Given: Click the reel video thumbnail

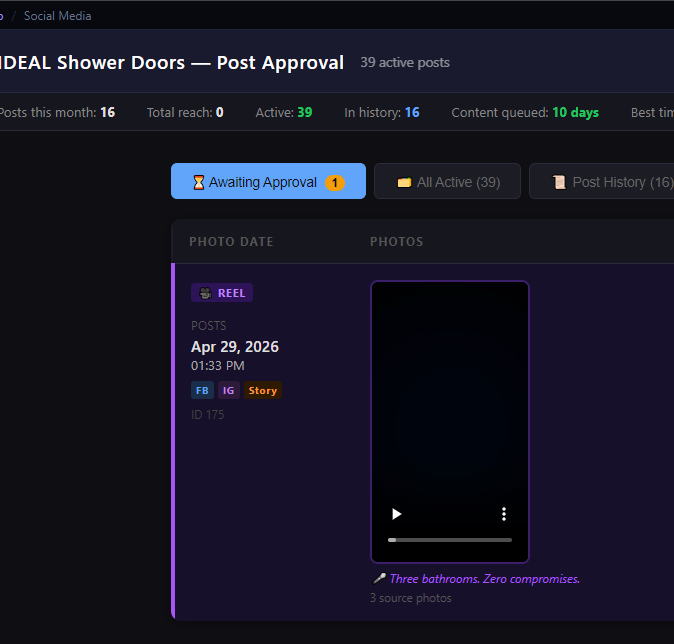Looking at the screenshot, I should click(450, 421).
